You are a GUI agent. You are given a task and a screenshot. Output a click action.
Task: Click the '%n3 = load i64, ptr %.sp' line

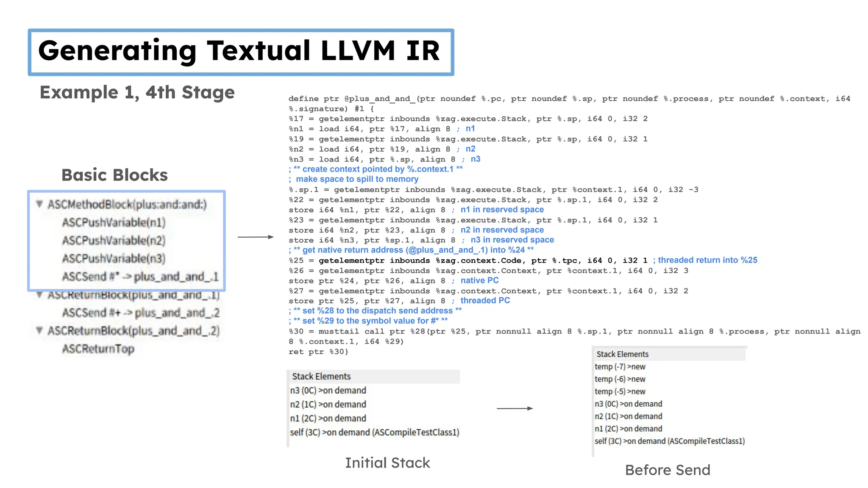(384, 159)
